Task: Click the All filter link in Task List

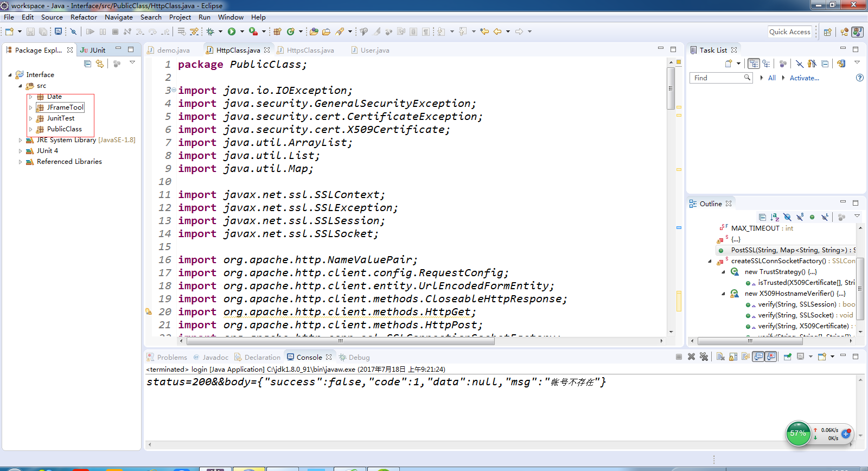Action: pyautogui.click(x=771, y=78)
